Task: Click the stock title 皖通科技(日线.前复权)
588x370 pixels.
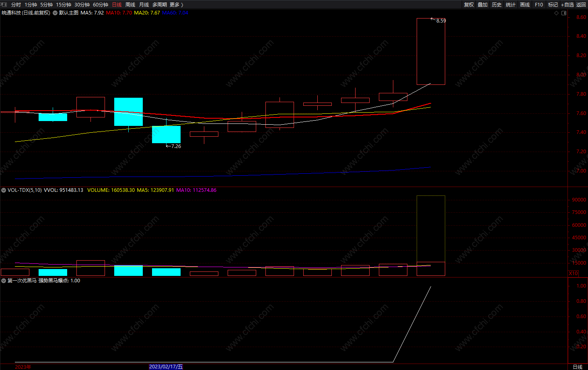Action: pyautogui.click(x=26, y=13)
